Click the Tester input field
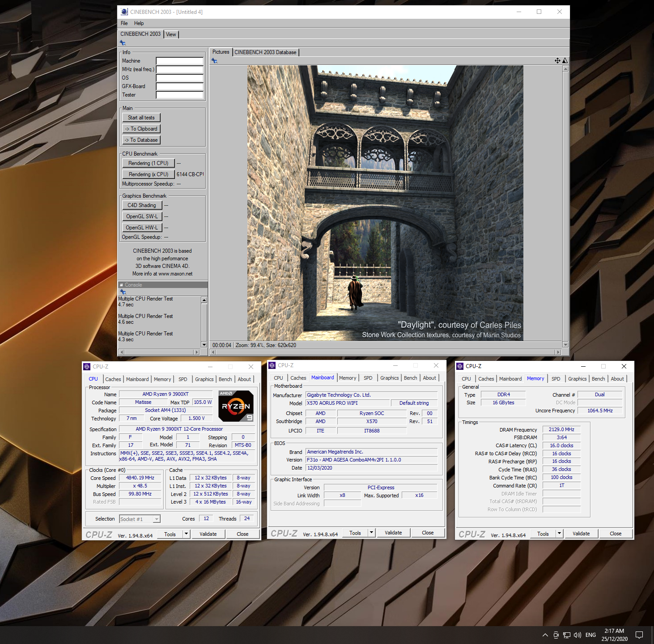Screen dimensions: 654x644 (x=180, y=95)
